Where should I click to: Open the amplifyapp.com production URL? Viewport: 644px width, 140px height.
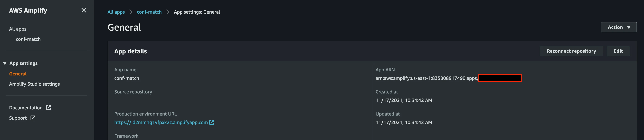click(x=161, y=122)
